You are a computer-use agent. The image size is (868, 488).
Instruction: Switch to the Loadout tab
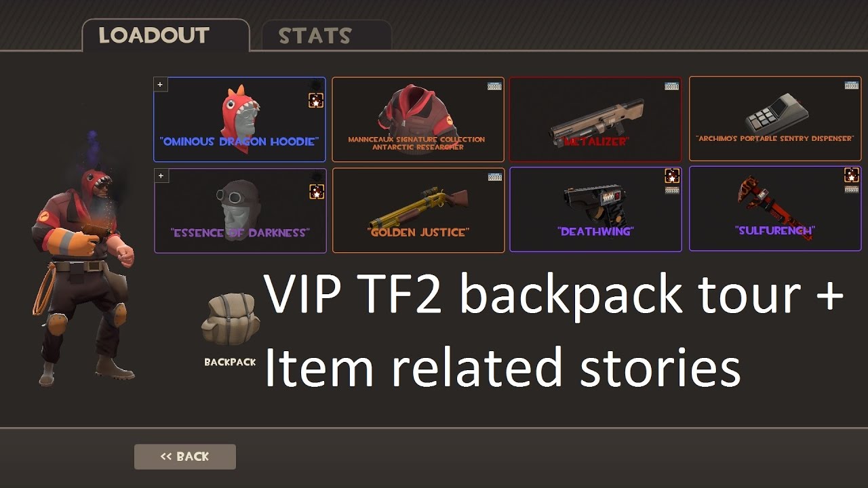pos(154,36)
